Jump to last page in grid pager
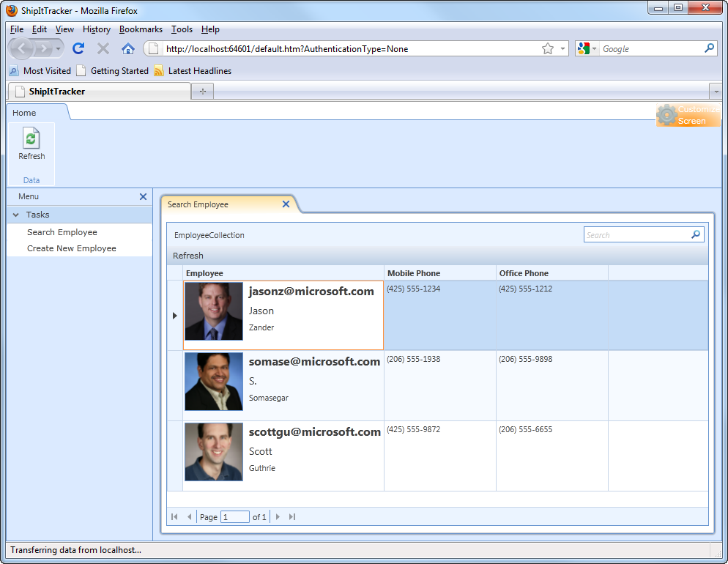The height and width of the screenshot is (564, 728). tap(292, 517)
